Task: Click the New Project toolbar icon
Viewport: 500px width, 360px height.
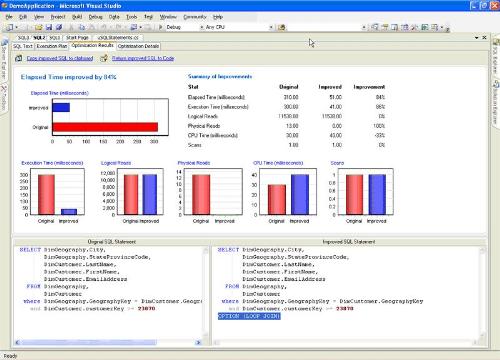Action: 9,27
